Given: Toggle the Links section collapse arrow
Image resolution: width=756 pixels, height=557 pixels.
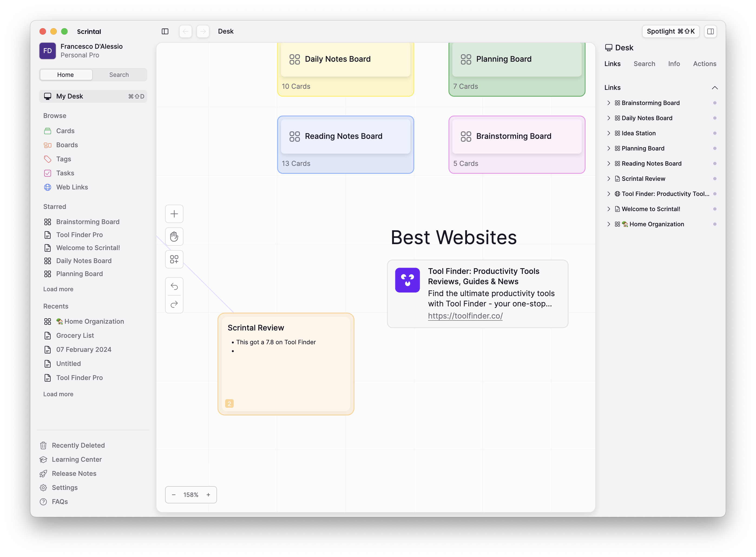Looking at the screenshot, I should tap(715, 87).
